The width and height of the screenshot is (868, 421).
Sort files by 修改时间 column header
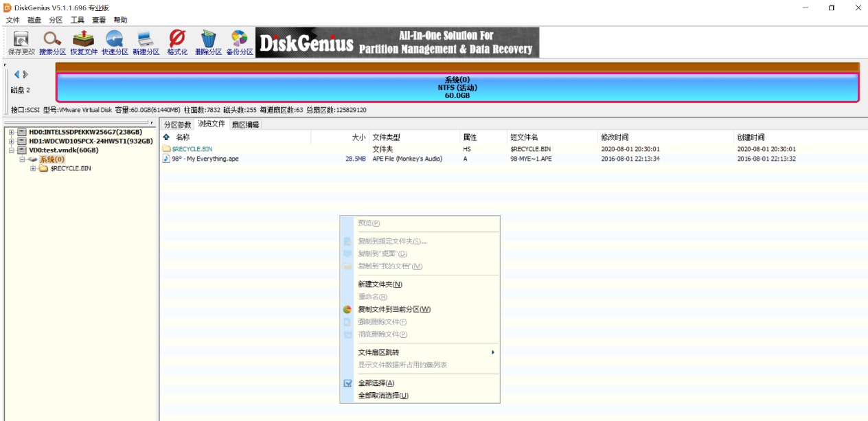pyautogui.click(x=666, y=137)
